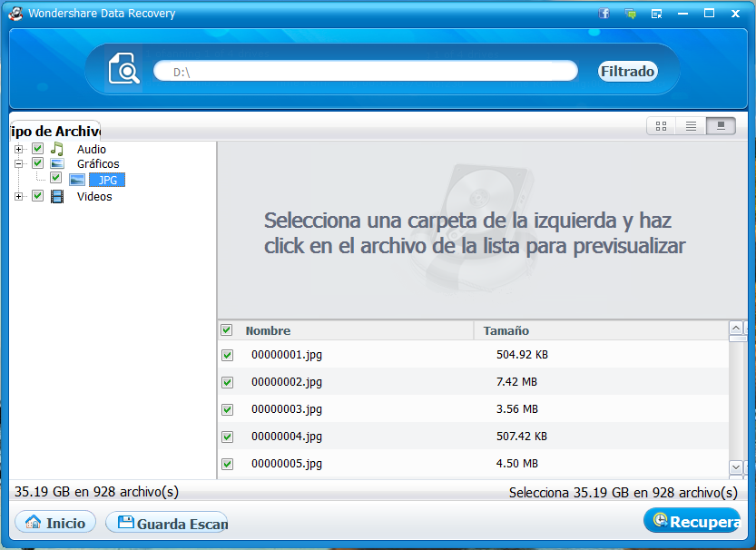Click the Inicio button
The height and width of the screenshot is (550, 756).
[x=55, y=523]
